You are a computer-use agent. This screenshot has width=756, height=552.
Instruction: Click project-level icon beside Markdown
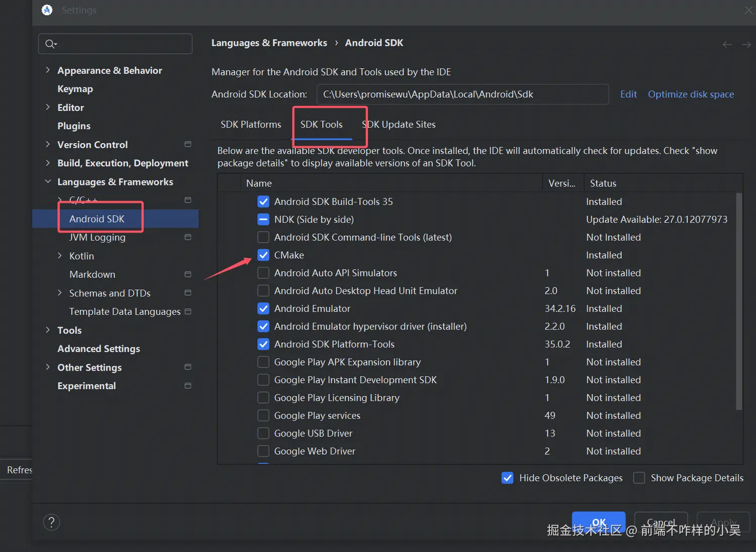188,274
